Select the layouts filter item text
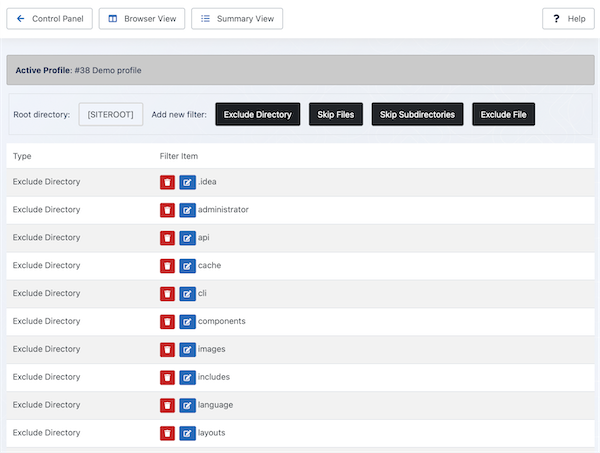 point(212,433)
